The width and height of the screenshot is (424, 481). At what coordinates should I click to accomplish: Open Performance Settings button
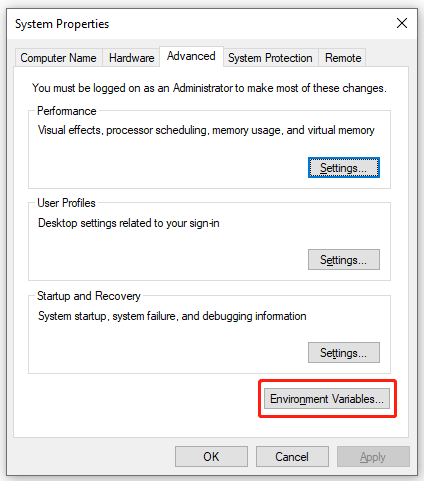coord(344,168)
